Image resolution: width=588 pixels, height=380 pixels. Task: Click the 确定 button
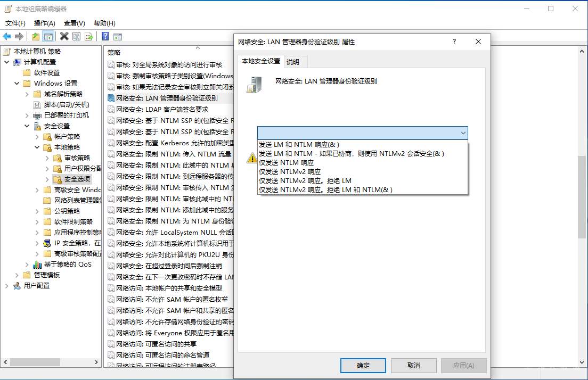363,366
